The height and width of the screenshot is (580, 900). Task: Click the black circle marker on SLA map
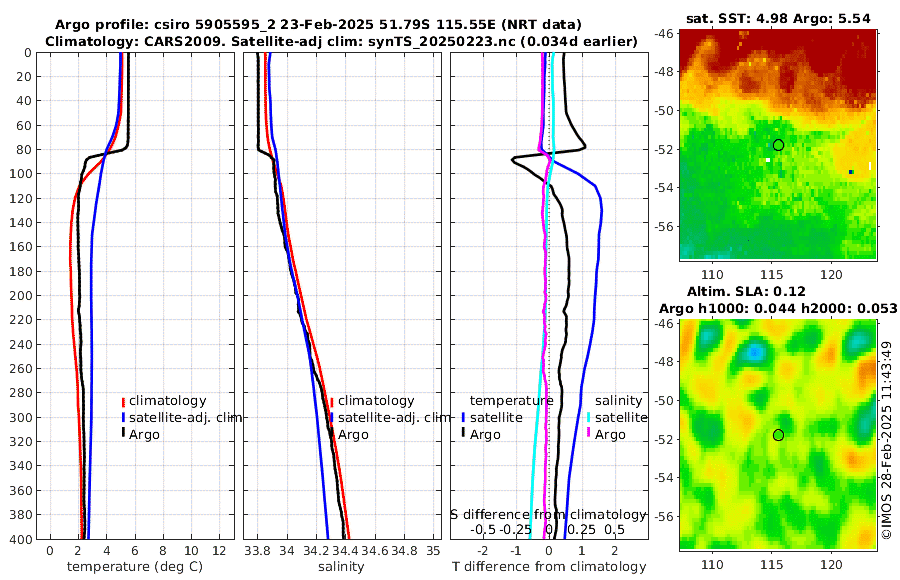coord(778,435)
